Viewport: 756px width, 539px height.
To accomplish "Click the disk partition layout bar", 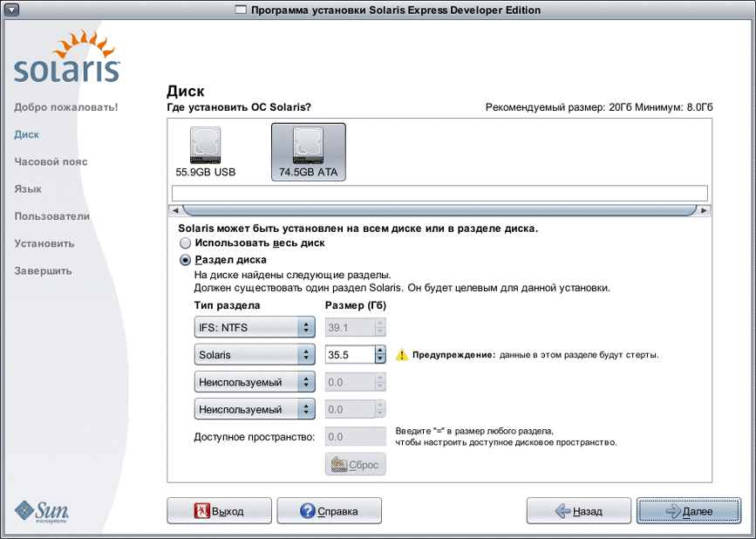I will 439,194.
